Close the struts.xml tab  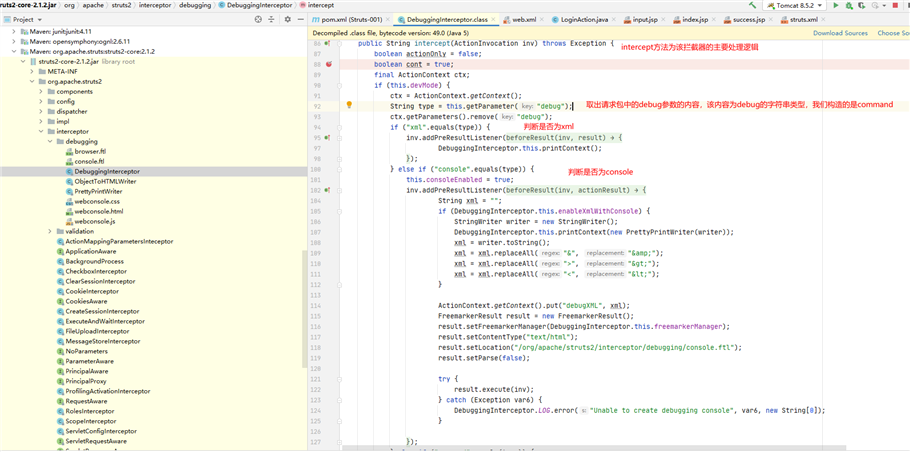pyautogui.click(x=824, y=20)
